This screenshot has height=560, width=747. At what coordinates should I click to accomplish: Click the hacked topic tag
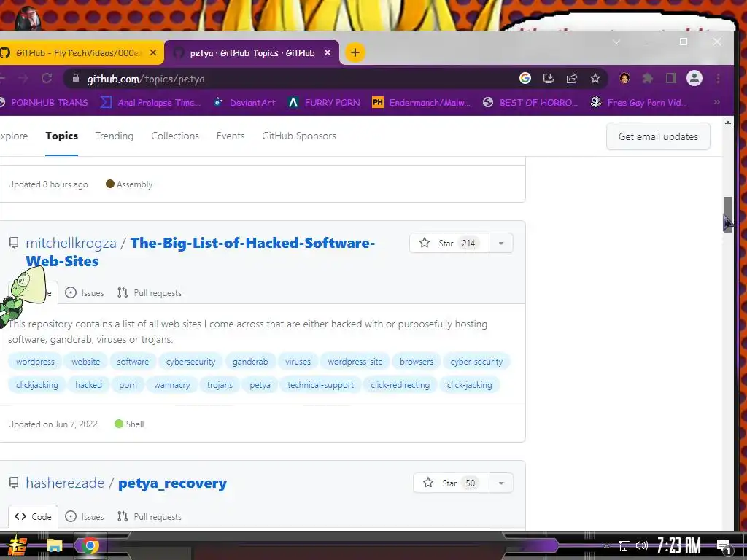point(88,385)
